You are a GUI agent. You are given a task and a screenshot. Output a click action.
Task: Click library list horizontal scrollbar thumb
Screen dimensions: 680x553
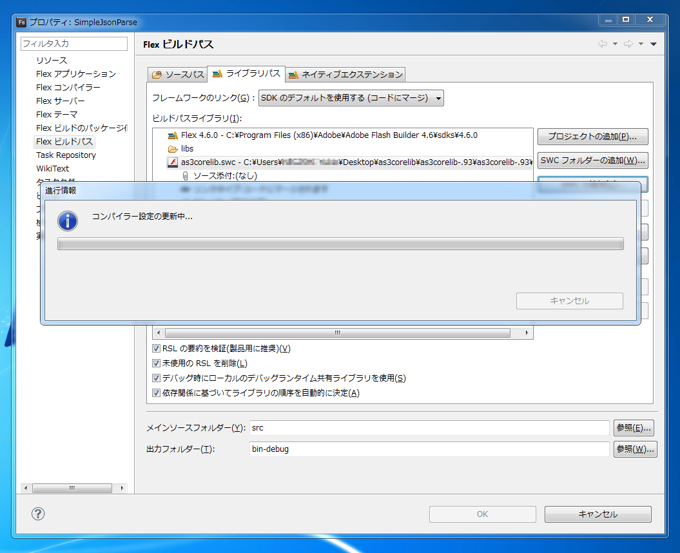point(337,333)
